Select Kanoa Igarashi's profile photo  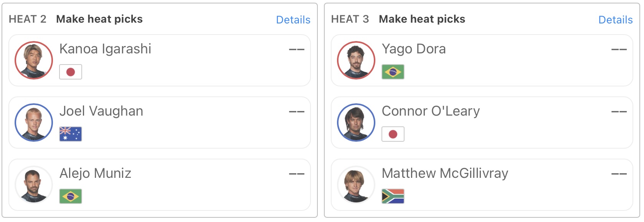(x=34, y=60)
